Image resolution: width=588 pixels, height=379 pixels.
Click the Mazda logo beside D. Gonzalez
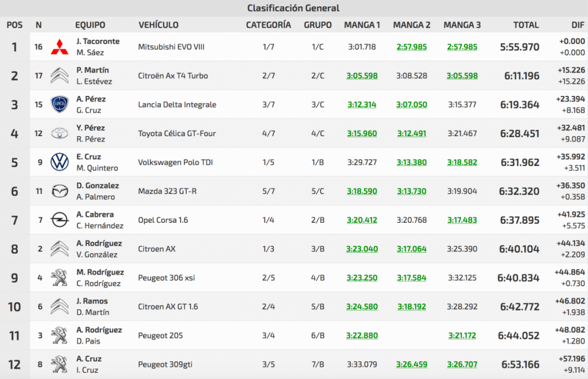pyautogui.click(x=60, y=191)
